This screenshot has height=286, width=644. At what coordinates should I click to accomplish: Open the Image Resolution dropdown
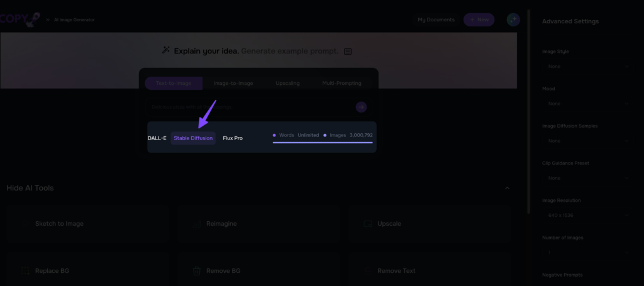click(x=586, y=215)
